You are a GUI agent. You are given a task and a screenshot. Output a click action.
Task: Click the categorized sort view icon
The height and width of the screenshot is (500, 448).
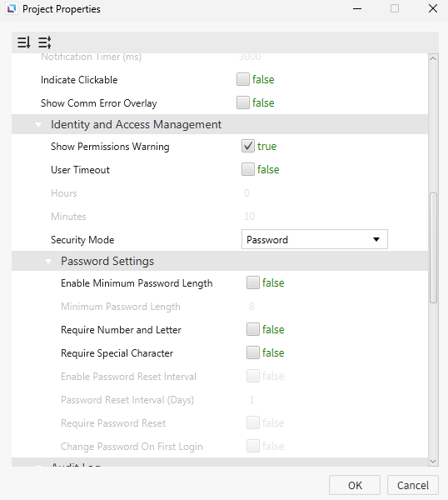pyautogui.click(x=45, y=42)
